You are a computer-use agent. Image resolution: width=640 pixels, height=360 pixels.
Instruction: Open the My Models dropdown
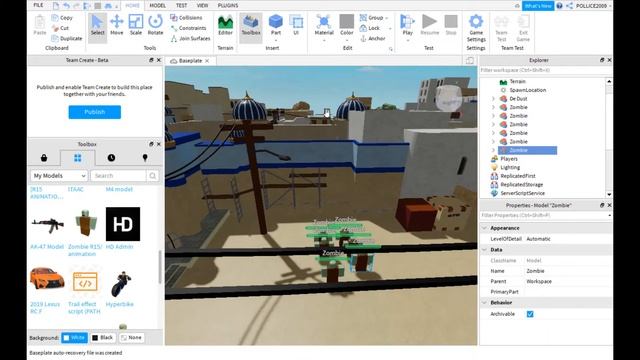pyautogui.click(x=59, y=176)
